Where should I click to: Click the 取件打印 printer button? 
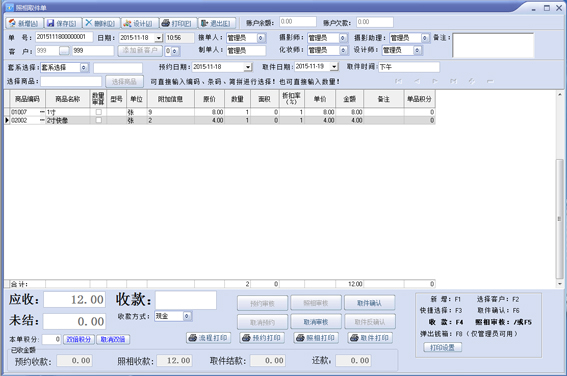[x=370, y=338]
